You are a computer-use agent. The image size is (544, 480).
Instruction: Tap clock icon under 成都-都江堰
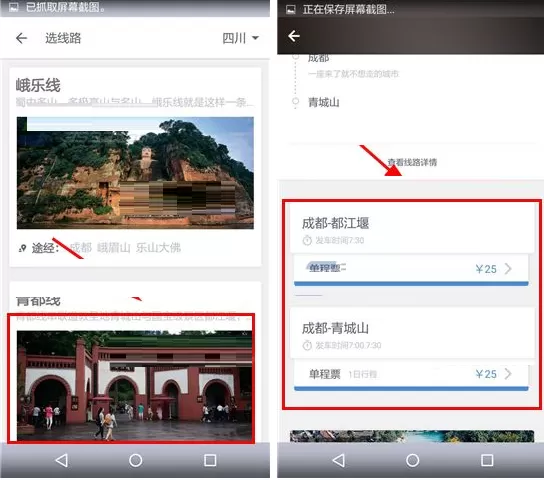click(307, 240)
